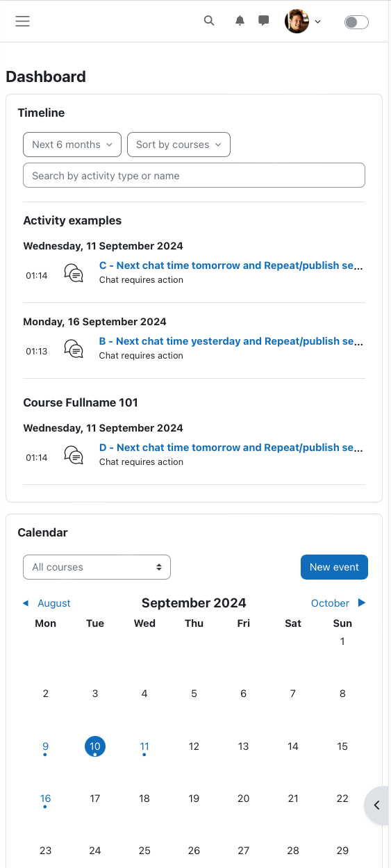Focus the search by activity field

[194, 175]
